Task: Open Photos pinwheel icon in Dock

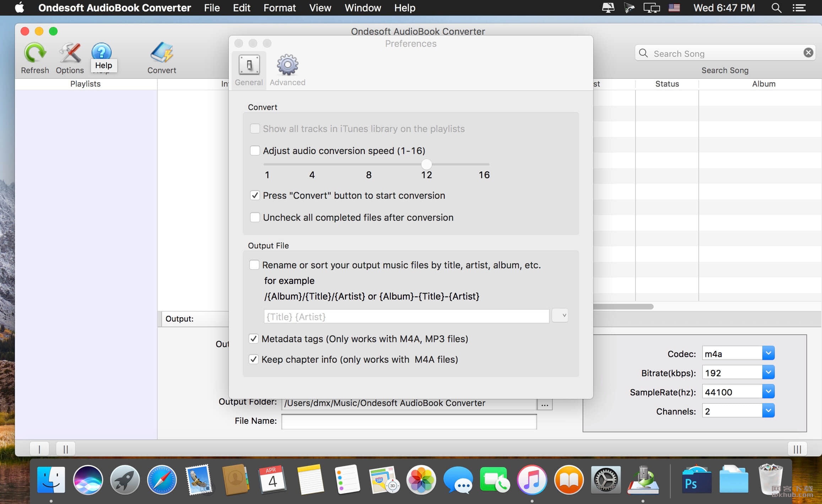Action: (x=421, y=480)
